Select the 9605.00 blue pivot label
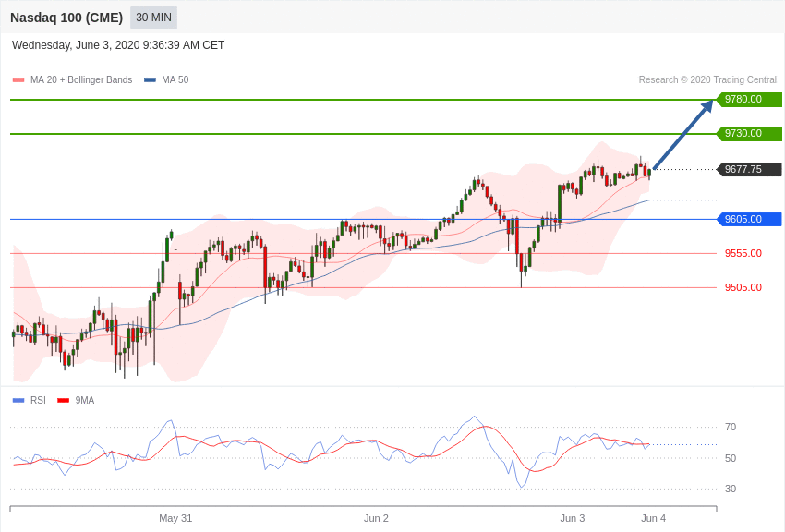The height and width of the screenshot is (532, 785). tap(749, 220)
